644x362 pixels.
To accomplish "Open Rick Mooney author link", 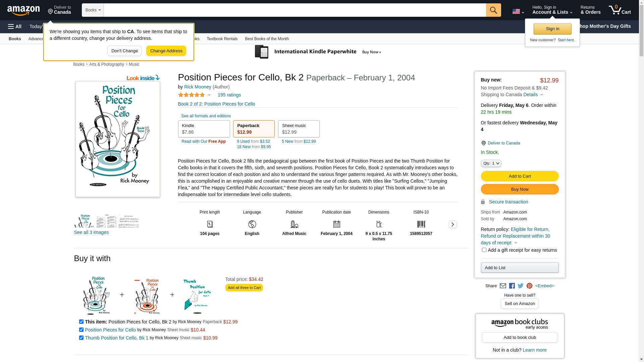I will coord(198,87).
